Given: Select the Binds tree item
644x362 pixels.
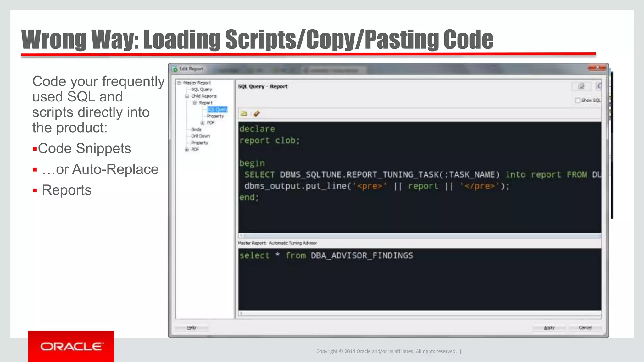Looking at the screenshot, I should pyautogui.click(x=196, y=129).
